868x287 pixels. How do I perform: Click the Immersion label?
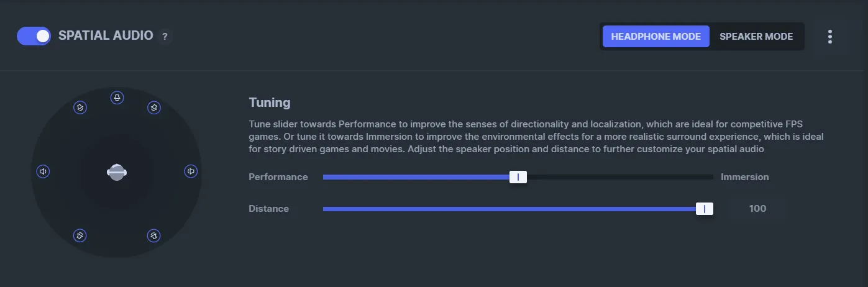tap(744, 177)
